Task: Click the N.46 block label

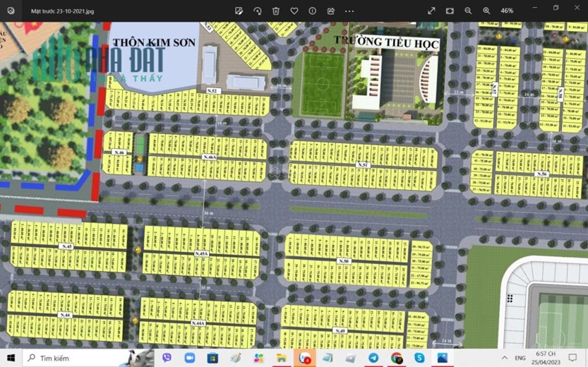Action: click(x=119, y=152)
